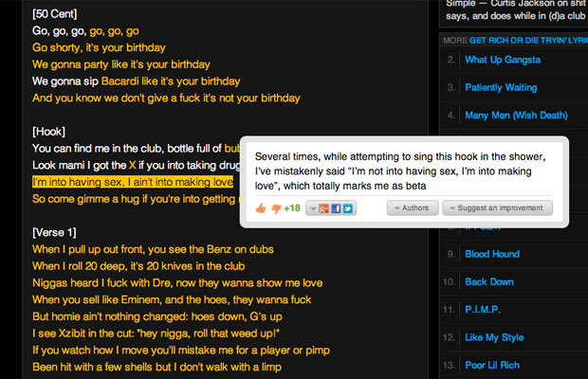
Task: Open the What Up Gangsta lyrics
Action: coord(503,60)
